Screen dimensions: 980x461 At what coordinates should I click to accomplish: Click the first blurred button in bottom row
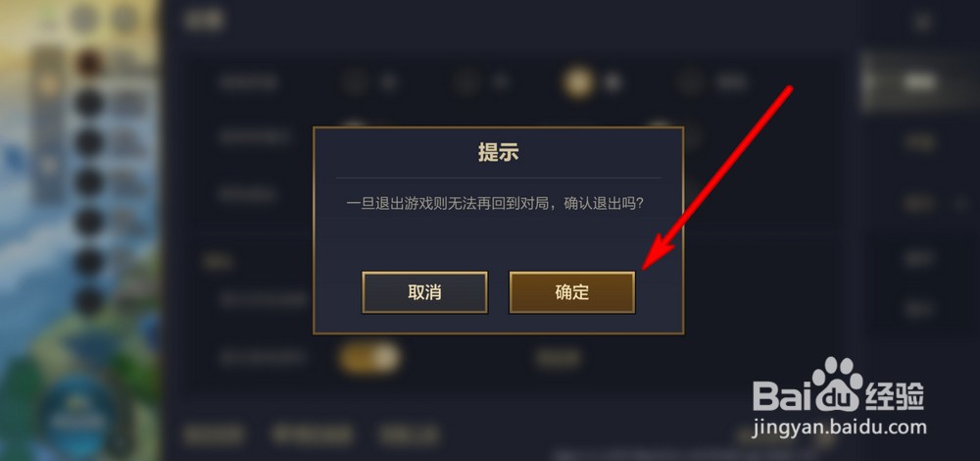pyautogui.click(x=214, y=435)
